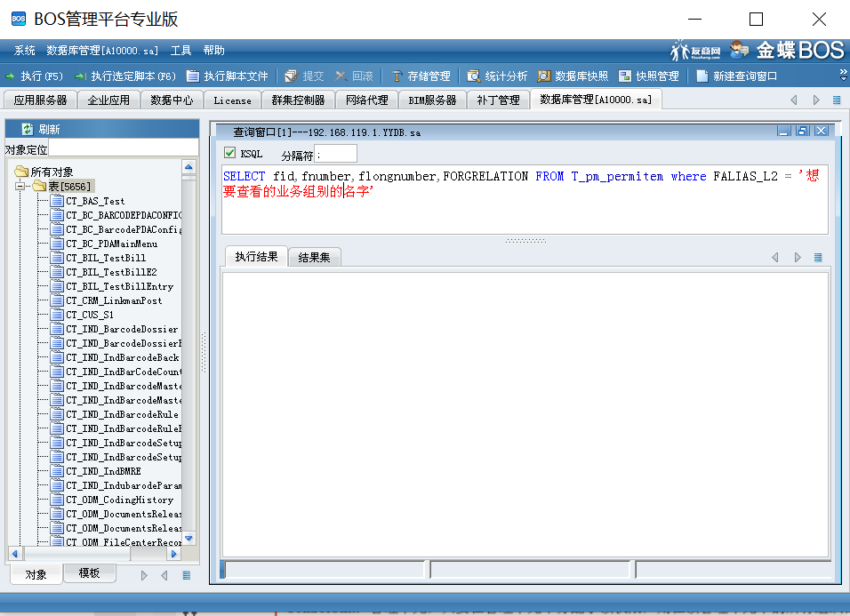Switch to the 企业应用 tab
850x616 pixels.
[108, 100]
